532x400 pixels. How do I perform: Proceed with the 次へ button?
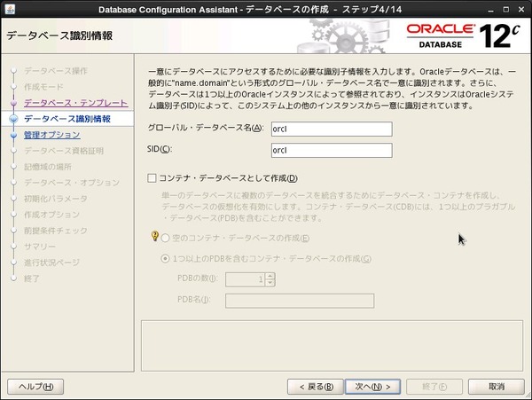[372, 387]
